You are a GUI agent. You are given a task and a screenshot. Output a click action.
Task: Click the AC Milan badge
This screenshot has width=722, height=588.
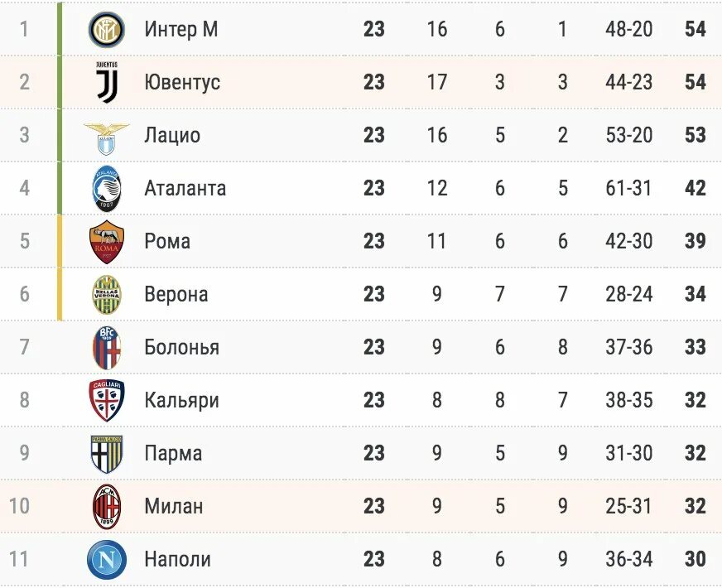point(106,506)
